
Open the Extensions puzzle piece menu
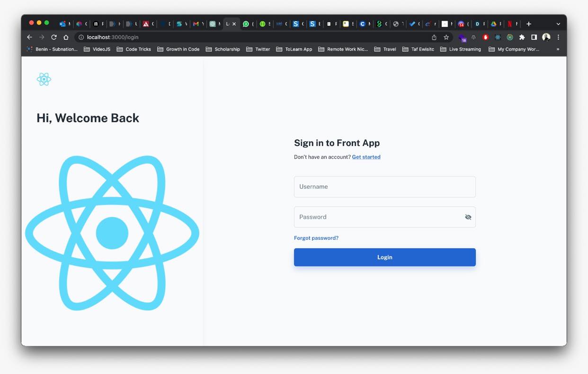pos(522,37)
